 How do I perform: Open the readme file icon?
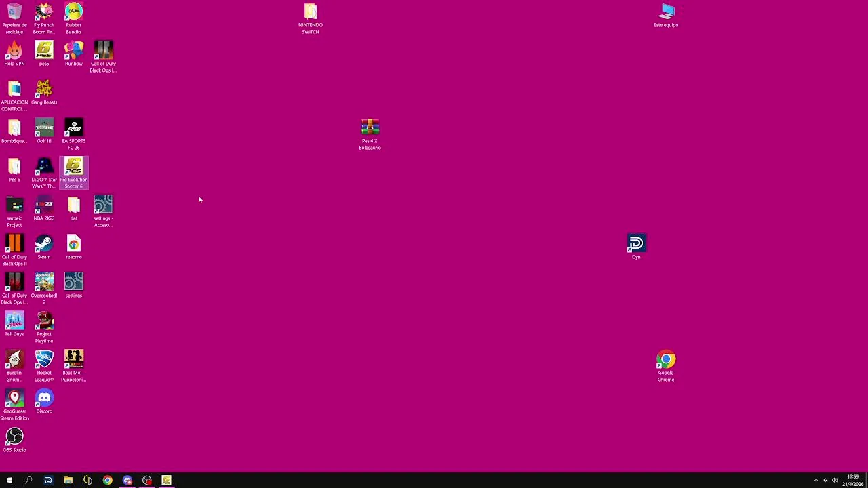[x=74, y=247]
